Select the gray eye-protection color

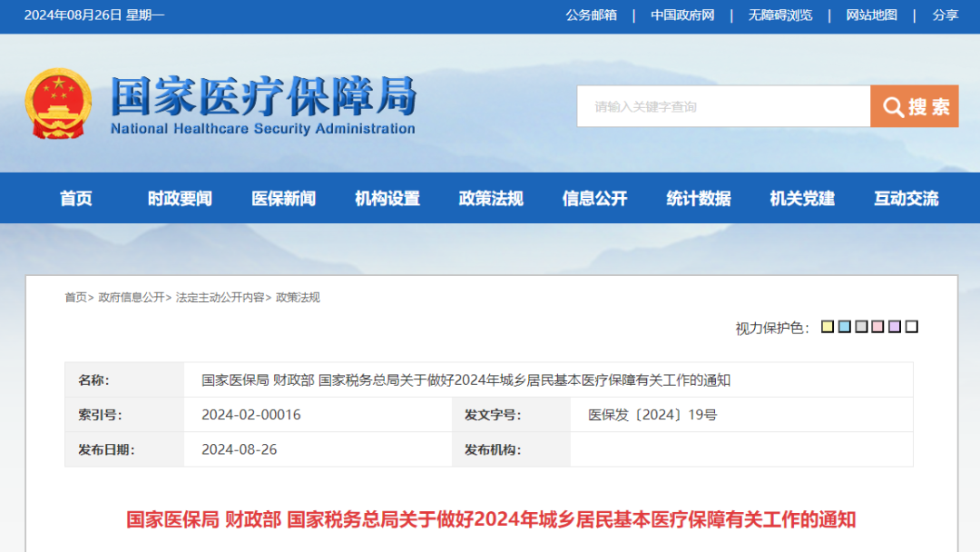tap(861, 326)
